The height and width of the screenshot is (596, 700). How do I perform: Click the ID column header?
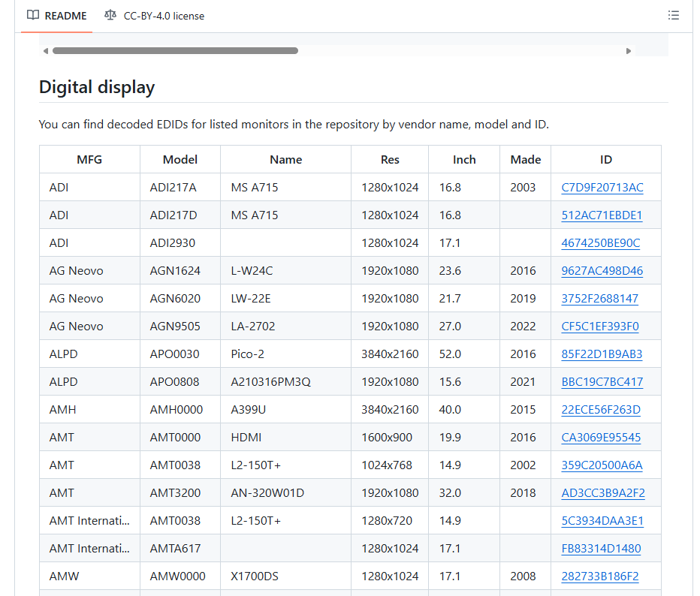pyautogui.click(x=606, y=159)
